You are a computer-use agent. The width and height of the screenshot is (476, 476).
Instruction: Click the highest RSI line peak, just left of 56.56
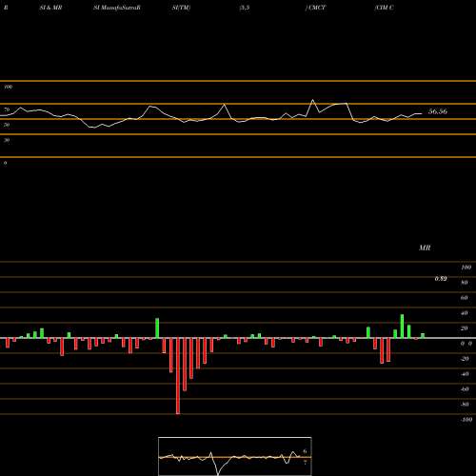[x=313, y=100]
